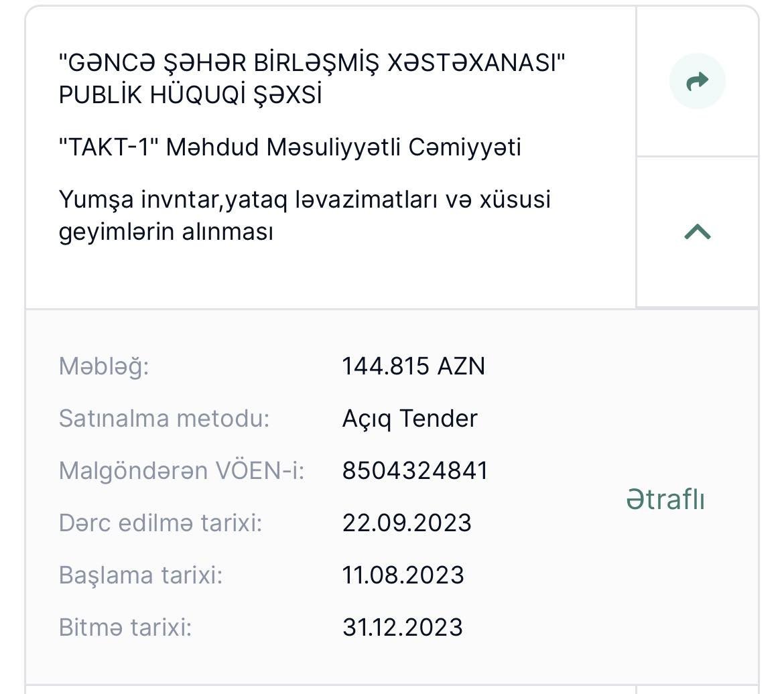Select the Açıq Tender method value
784x694 pixels.
(409, 419)
